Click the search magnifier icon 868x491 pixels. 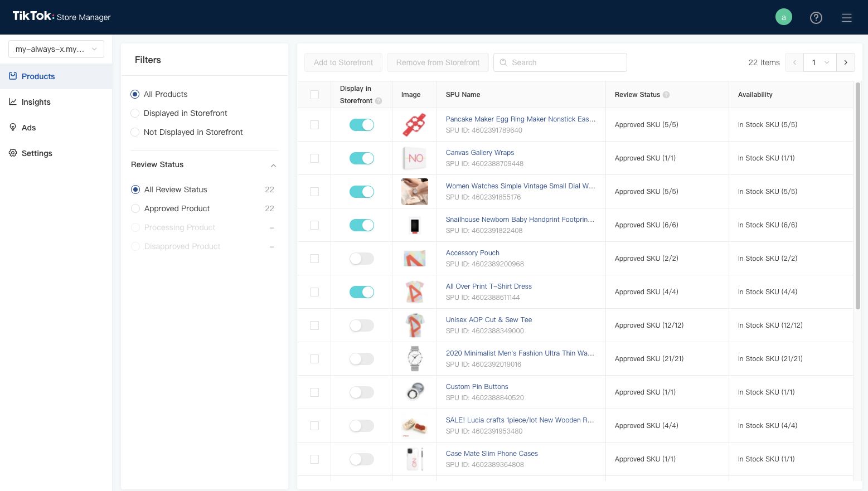click(503, 62)
